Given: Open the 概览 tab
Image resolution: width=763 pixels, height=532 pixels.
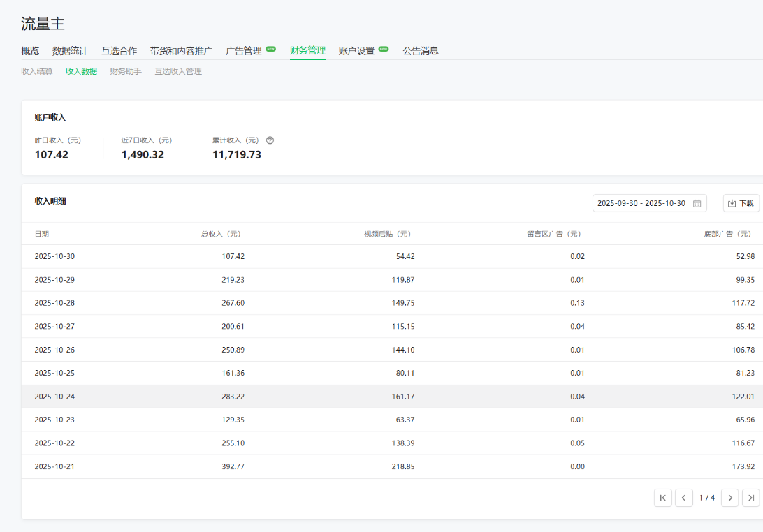Looking at the screenshot, I should (30, 51).
